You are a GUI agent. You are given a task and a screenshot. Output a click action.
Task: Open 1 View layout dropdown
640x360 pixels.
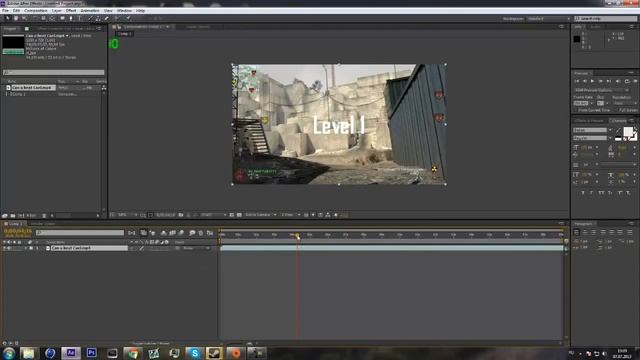pyautogui.click(x=291, y=215)
